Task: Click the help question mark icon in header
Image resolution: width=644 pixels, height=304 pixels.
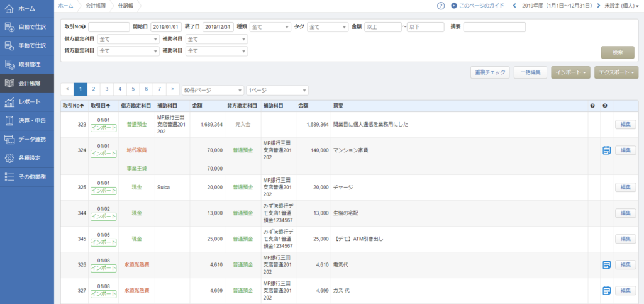Action: [x=441, y=6]
